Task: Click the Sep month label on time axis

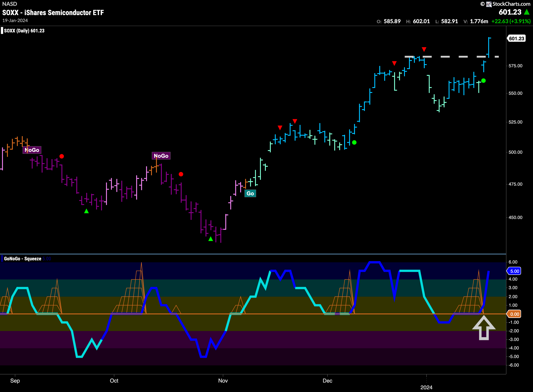Action: pos(15,381)
